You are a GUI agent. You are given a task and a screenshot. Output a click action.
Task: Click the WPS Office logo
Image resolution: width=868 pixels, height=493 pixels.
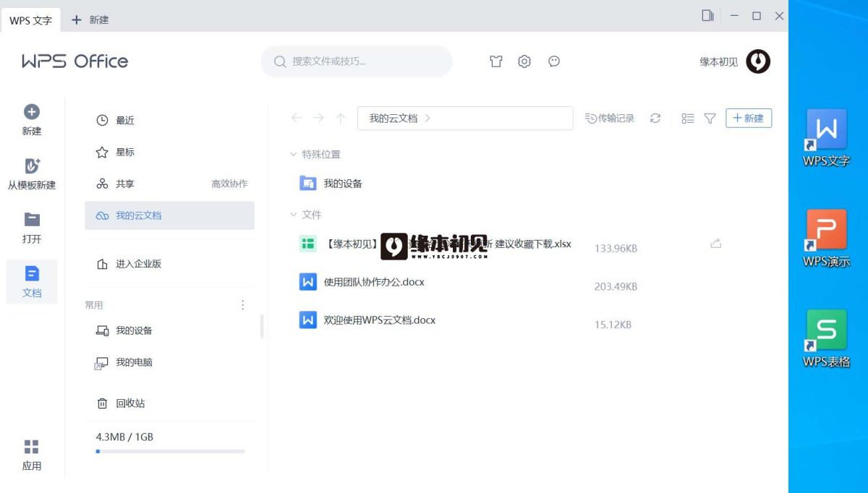click(75, 61)
